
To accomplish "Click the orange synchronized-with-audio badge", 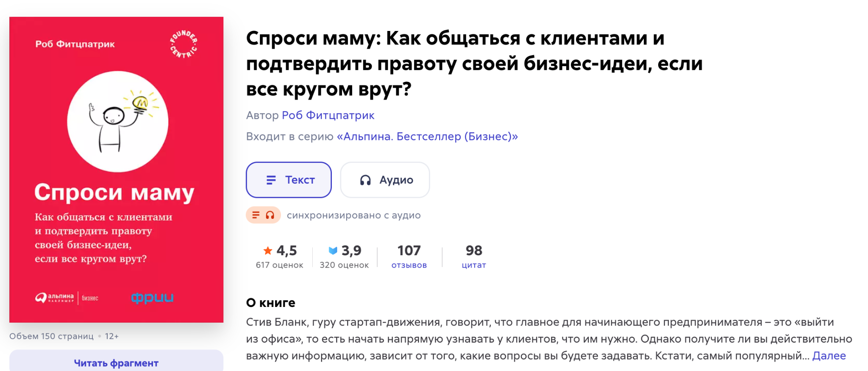I will (x=263, y=215).
